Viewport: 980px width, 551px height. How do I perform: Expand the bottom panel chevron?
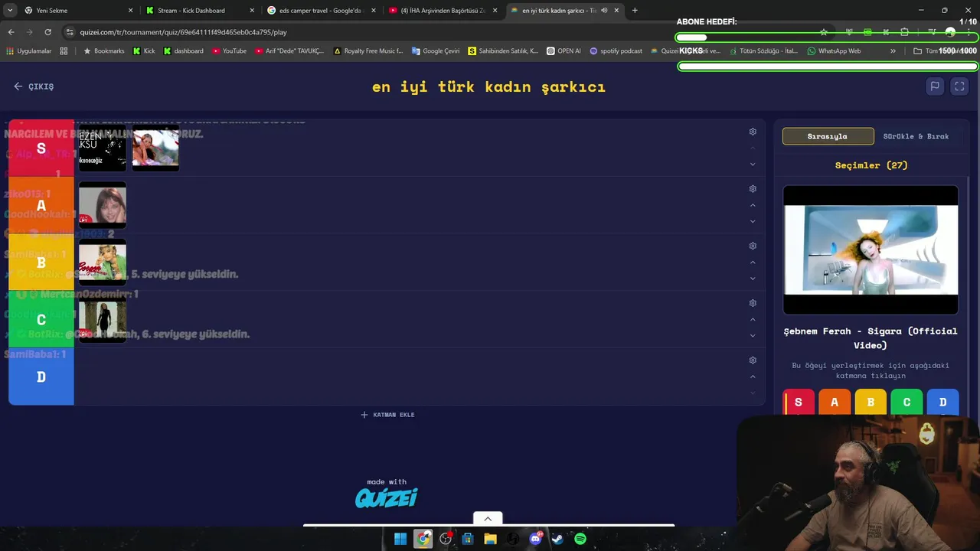(x=488, y=519)
